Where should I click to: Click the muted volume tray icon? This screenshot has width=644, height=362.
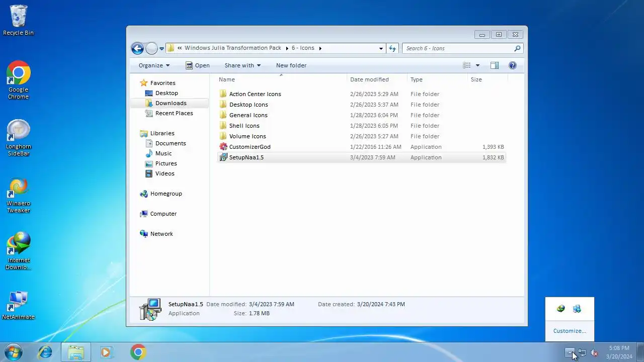click(594, 353)
